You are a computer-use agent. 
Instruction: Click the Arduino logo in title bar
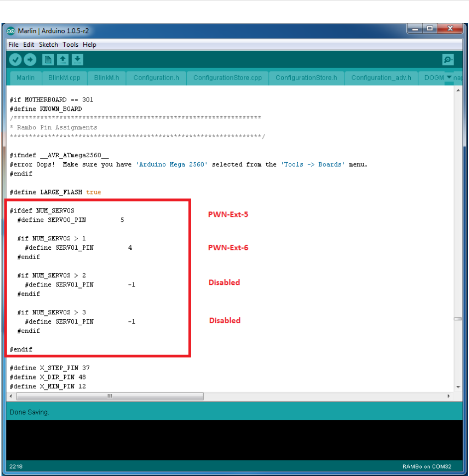(x=11, y=31)
